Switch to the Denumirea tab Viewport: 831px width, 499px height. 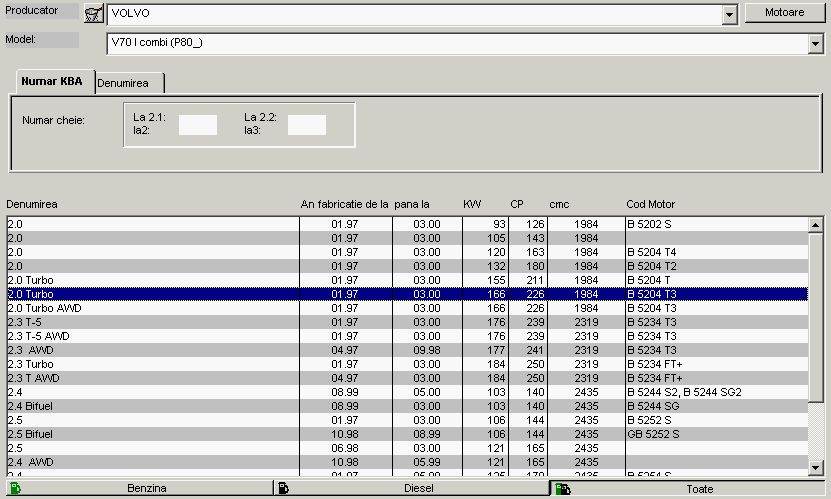point(129,83)
